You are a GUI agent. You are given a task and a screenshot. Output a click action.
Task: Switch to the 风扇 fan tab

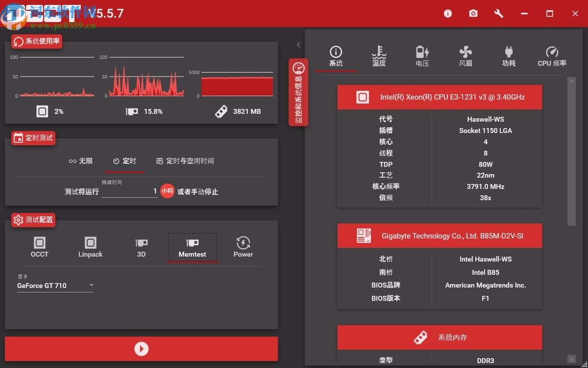(x=465, y=57)
